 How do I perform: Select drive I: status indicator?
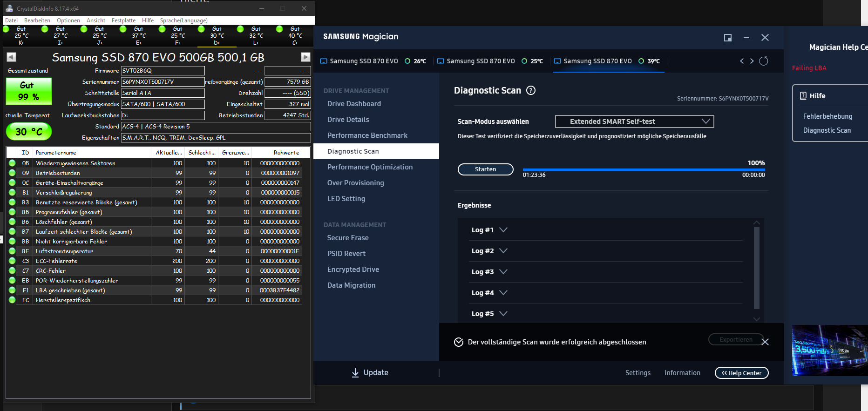coord(45,29)
